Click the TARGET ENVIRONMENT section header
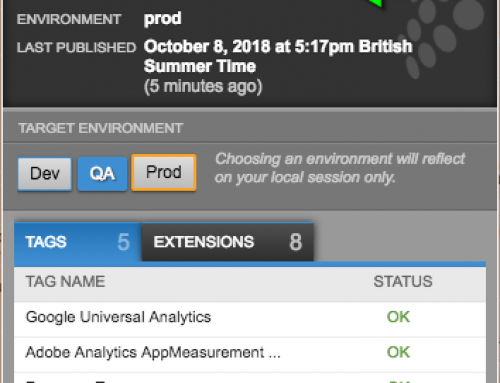The height and width of the screenshot is (383, 500). 101,128
